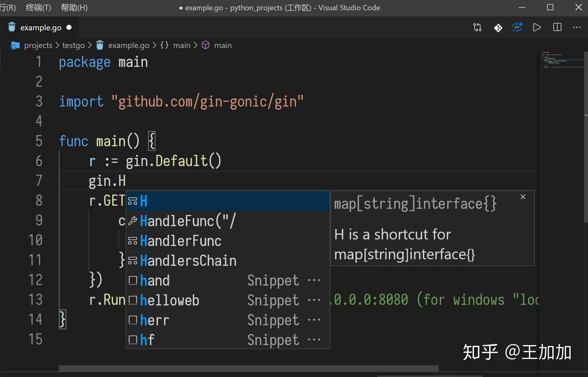Select the herr snippet suggestion
The width and height of the screenshot is (588, 377).
[x=228, y=320]
